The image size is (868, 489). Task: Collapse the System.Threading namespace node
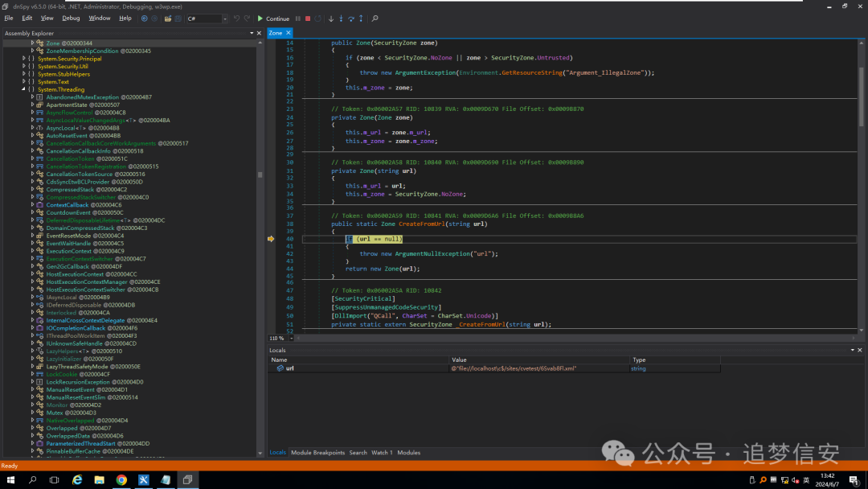pos(23,89)
